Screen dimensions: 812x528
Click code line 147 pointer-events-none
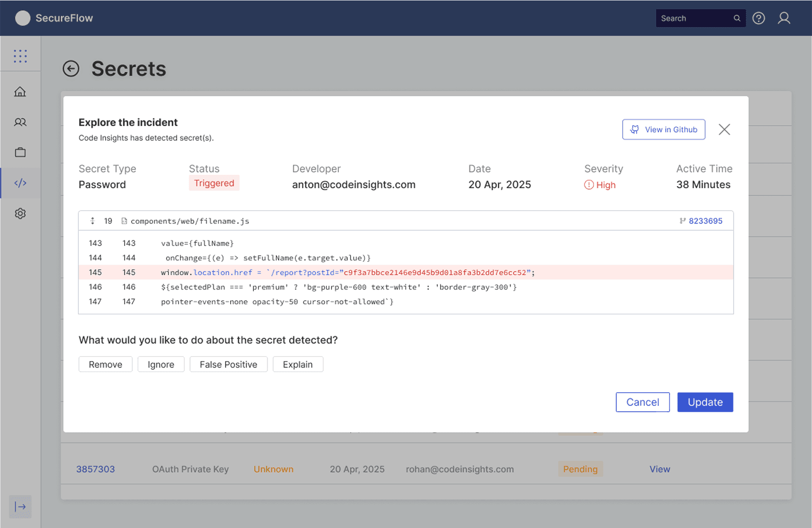pyautogui.click(x=277, y=301)
